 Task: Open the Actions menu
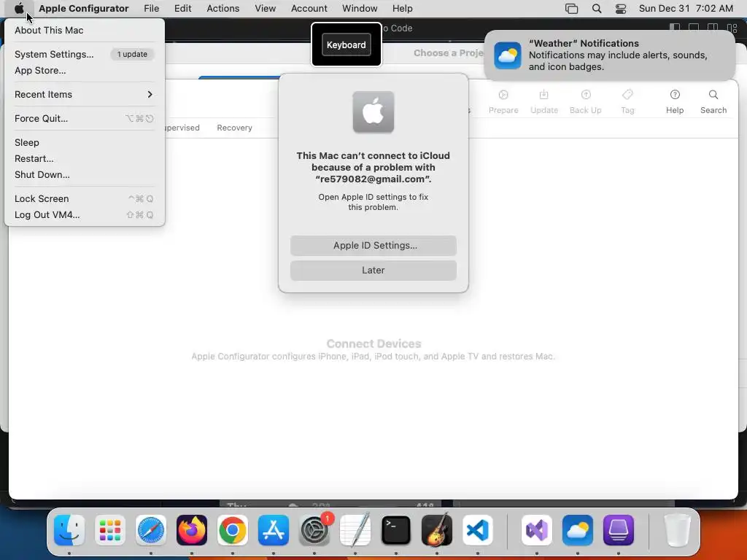click(x=223, y=9)
